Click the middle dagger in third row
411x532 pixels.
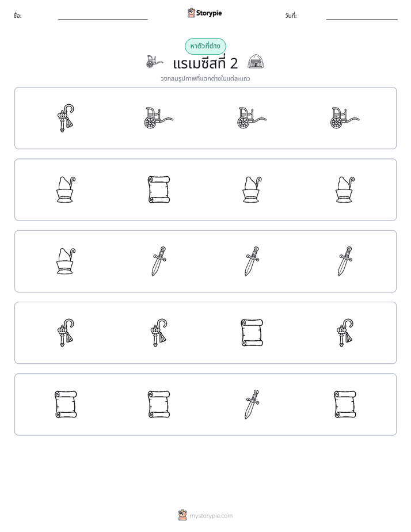click(x=252, y=261)
